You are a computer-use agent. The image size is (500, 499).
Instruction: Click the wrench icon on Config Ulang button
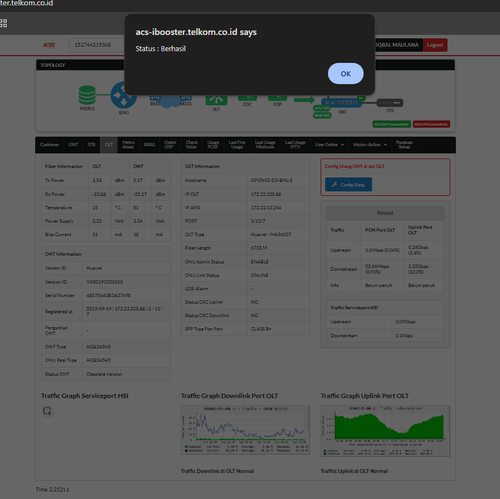click(x=334, y=184)
